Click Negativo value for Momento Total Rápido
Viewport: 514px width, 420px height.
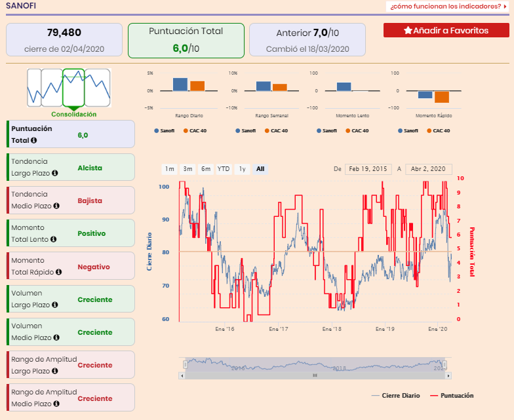click(93, 267)
